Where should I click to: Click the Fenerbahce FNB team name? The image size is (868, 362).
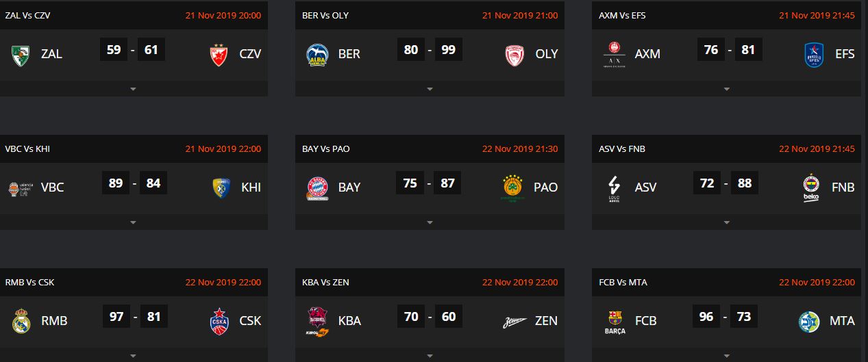[x=841, y=187]
